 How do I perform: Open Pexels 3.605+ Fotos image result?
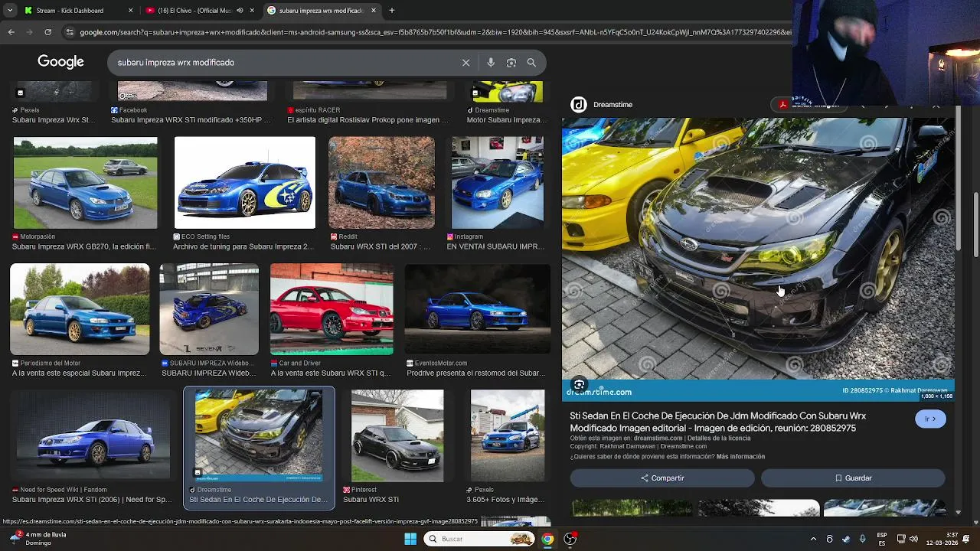[x=508, y=435]
